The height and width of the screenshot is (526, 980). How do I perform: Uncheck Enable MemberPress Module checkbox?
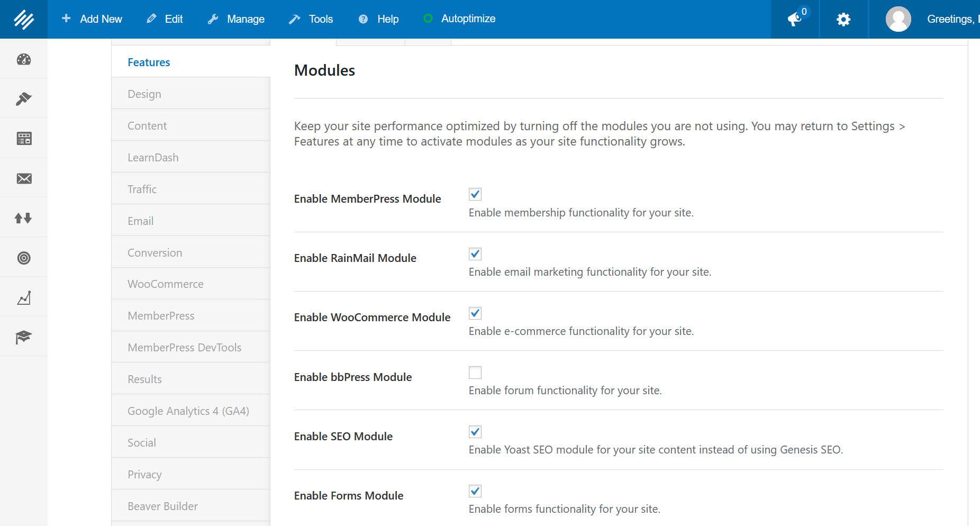(475, 194)
